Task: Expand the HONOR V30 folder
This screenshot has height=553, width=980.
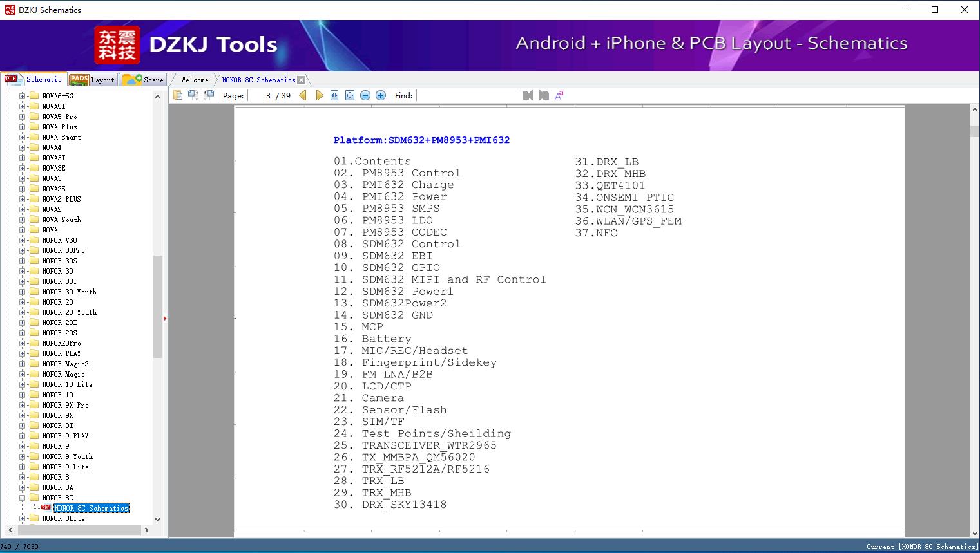Action: [x=23, y=240]
